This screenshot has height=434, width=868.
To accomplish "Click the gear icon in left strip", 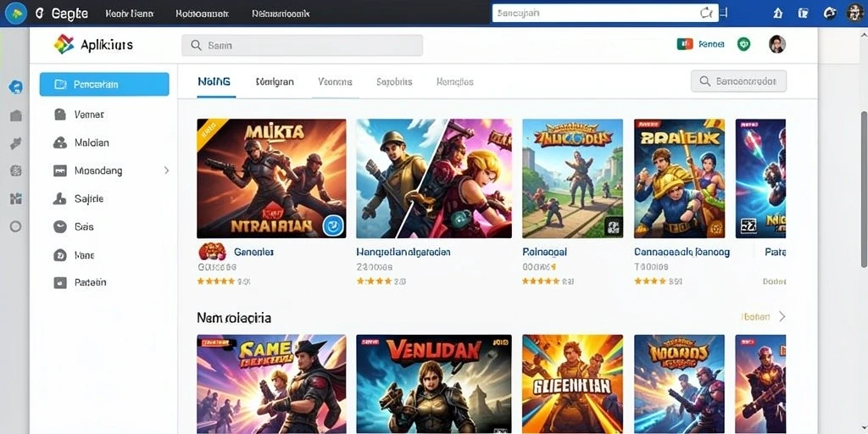I will [x=16, y=170].
